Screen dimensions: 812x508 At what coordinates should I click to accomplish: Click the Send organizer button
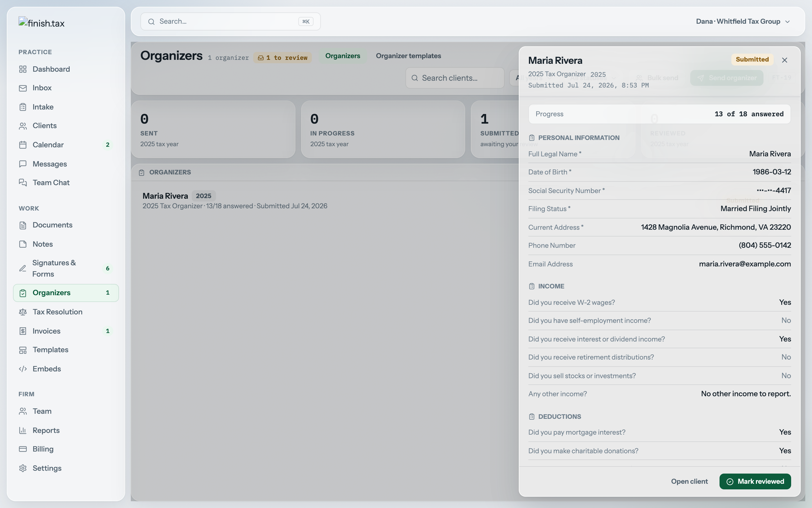tap(727, 78)
